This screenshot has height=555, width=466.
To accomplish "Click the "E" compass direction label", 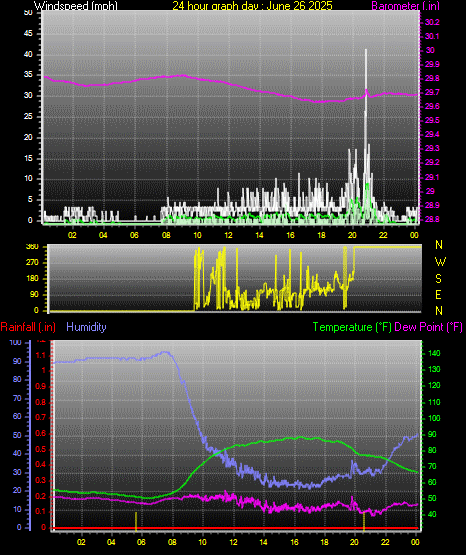I will point(438,294).
